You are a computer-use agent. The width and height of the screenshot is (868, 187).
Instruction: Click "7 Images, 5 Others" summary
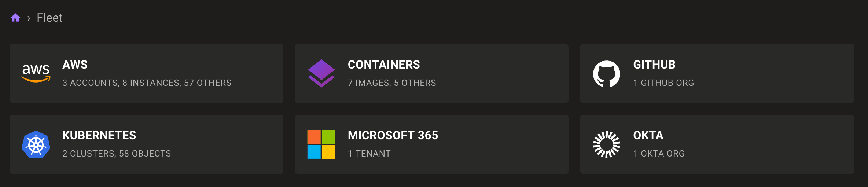(392, 83)
